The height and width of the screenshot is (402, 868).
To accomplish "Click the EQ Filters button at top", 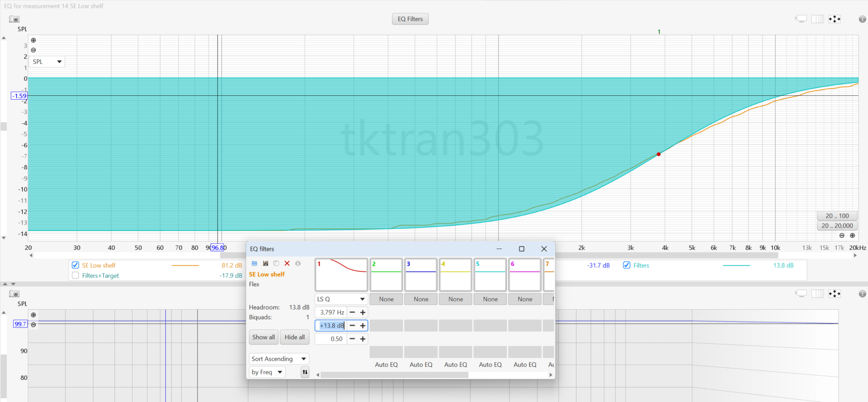I will [x=410, y=19].
